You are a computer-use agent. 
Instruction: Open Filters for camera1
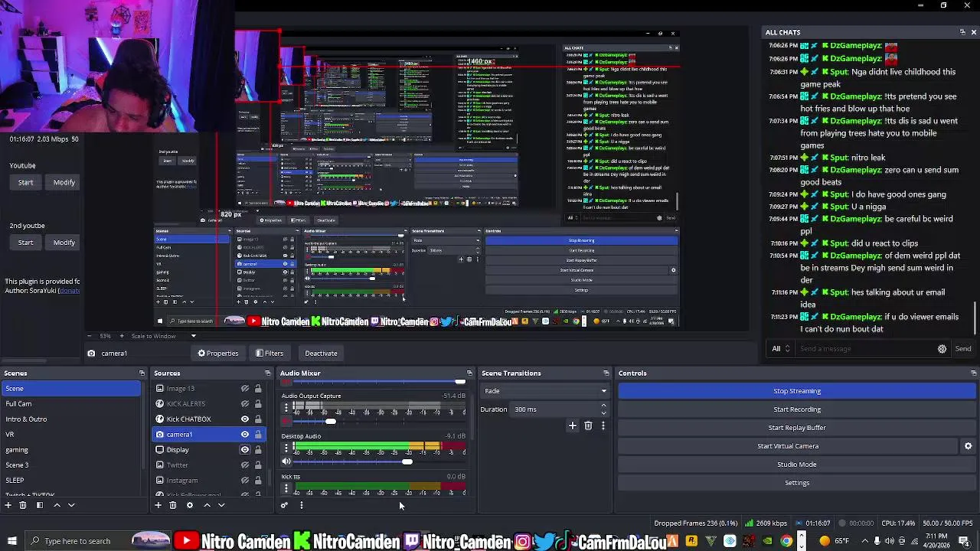click(x=269, y=354)
